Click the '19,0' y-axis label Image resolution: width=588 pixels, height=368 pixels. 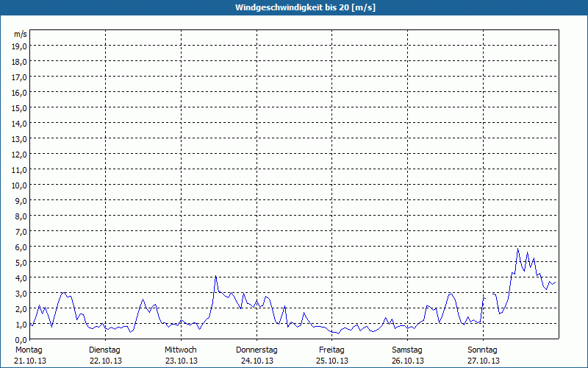point(19,46)
